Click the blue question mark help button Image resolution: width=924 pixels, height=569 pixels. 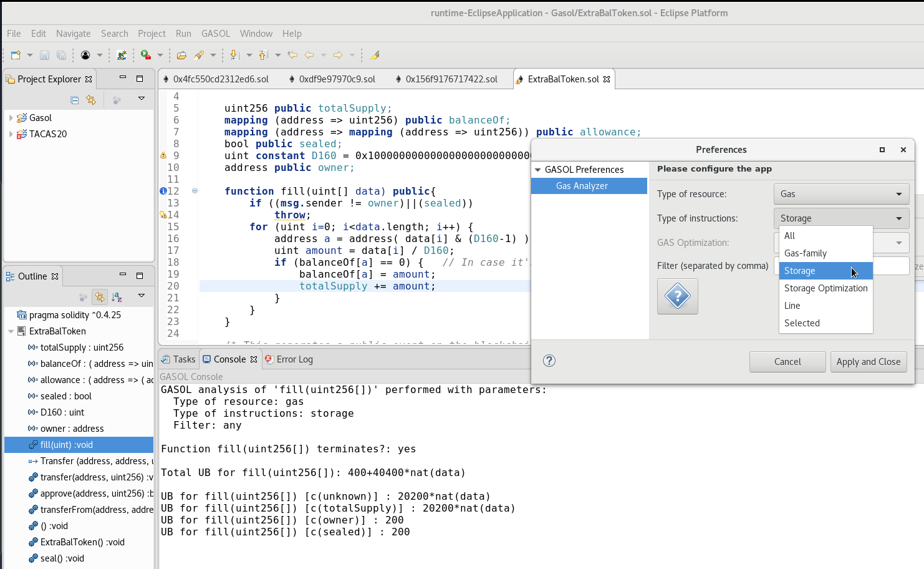(x=677, y=296)
